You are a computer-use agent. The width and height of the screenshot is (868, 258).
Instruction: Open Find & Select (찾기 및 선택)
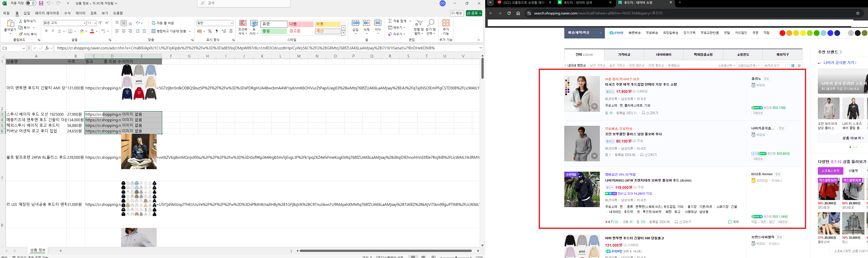pos(431,27)
